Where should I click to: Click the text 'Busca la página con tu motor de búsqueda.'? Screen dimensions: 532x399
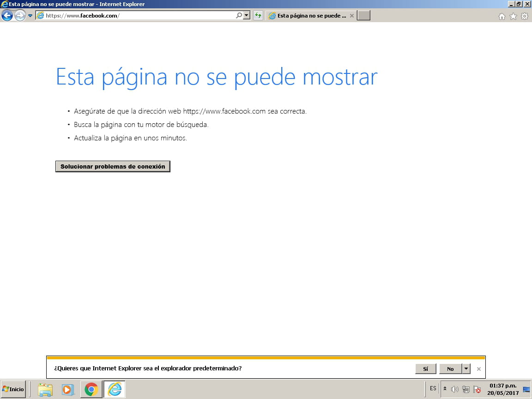pyautogui.click(x=141, y=125)
